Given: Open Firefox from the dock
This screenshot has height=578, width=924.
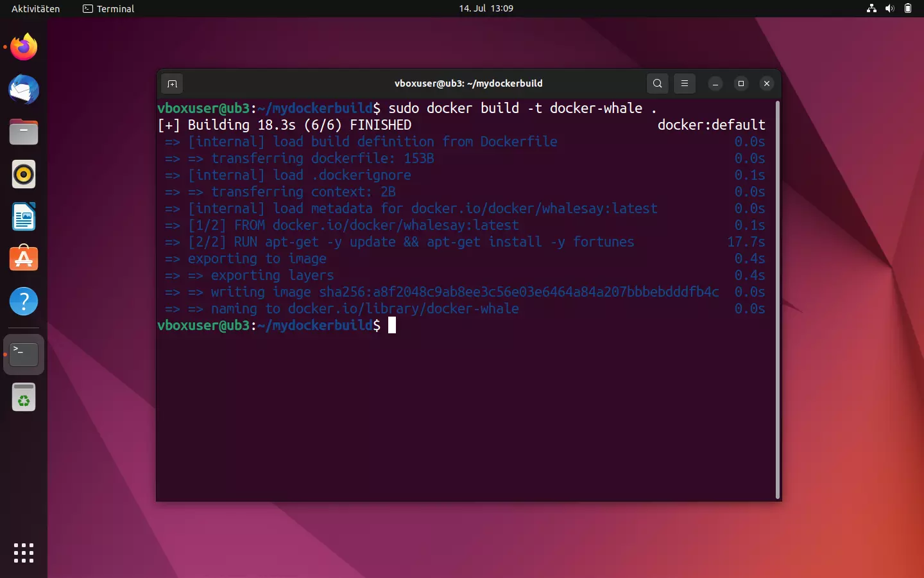Looking at the screenshot, I should pos(23,47).
